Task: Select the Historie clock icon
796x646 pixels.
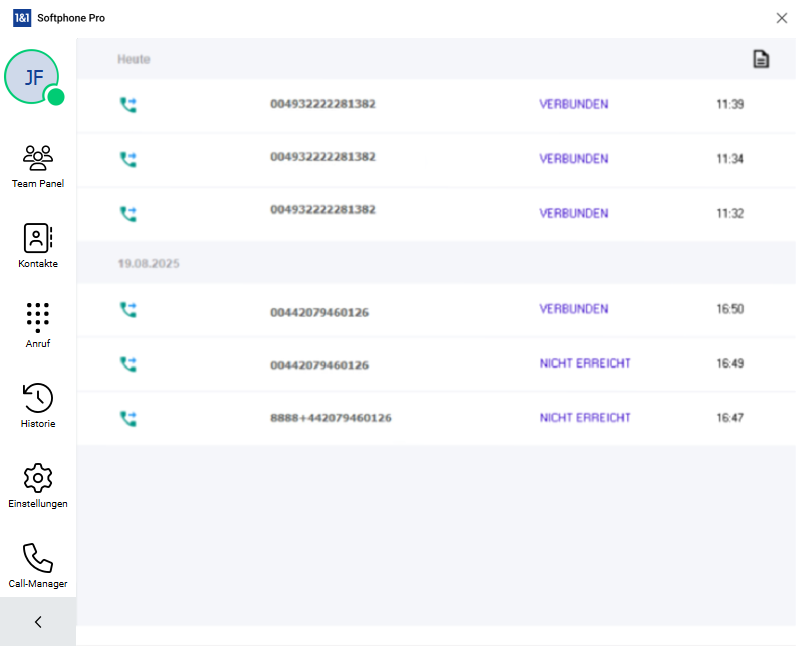Action: coord(37,397)
